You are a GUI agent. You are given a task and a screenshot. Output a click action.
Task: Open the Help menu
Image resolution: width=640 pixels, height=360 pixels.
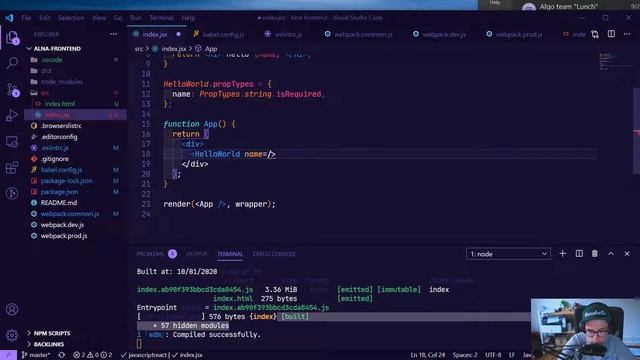pyautogui.click(x=188, y=18)
